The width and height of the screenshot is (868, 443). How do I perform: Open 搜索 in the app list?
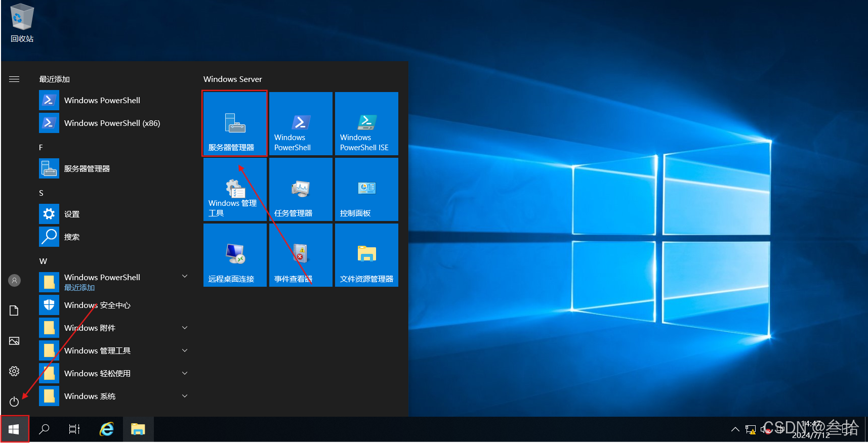coord(115,237)
